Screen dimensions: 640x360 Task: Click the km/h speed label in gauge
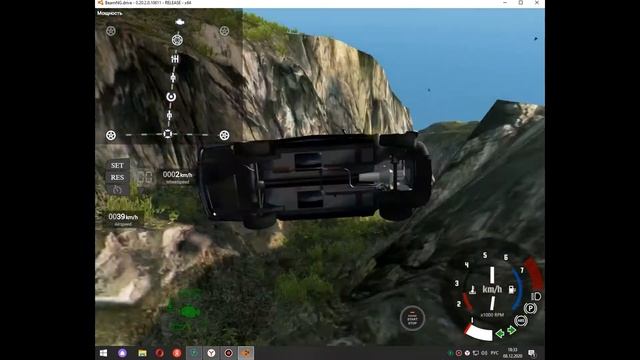click(x=492, y=289)
